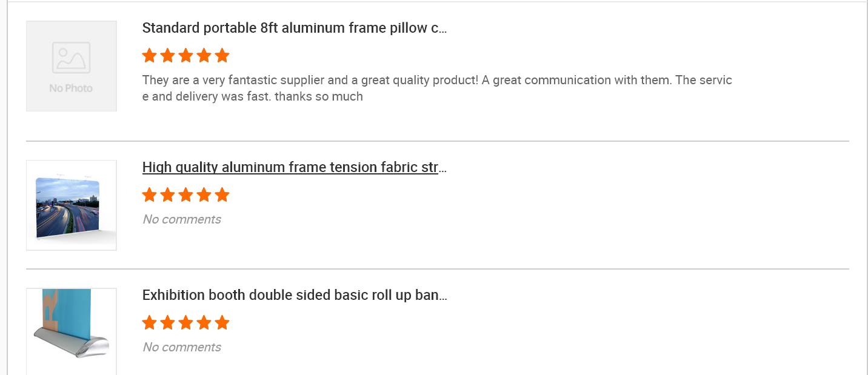Open 'Exhibition booth double sided basic roll up' title

click(295, 295)
